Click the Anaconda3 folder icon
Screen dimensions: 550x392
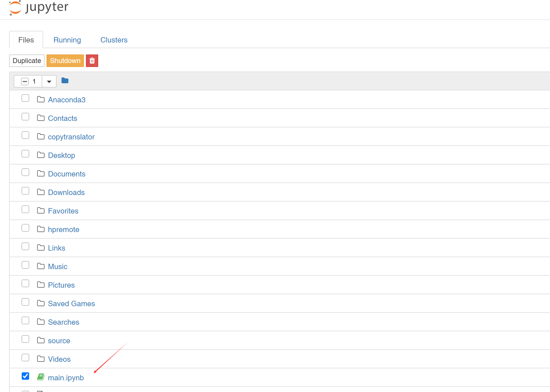point(41,99)
